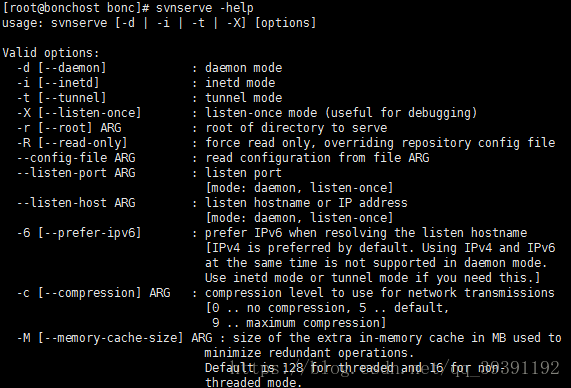Viewport: 571px width, 388px height.
Task: Click the "-X [--listen-once]" option
Action: coord(79,113)
